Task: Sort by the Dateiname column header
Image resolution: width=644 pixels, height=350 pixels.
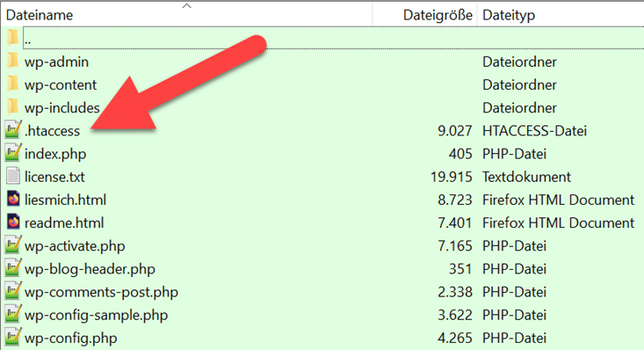Action: point(40,15)
